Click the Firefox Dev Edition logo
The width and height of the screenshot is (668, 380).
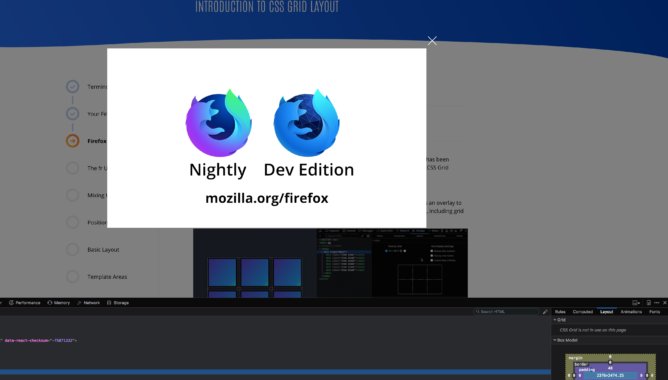click(x=307, y=123)
